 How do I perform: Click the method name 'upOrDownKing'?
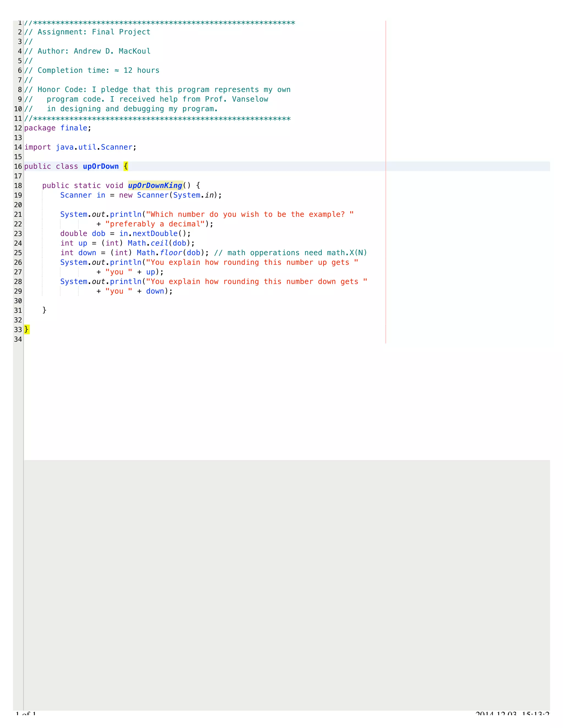(155, 186)
